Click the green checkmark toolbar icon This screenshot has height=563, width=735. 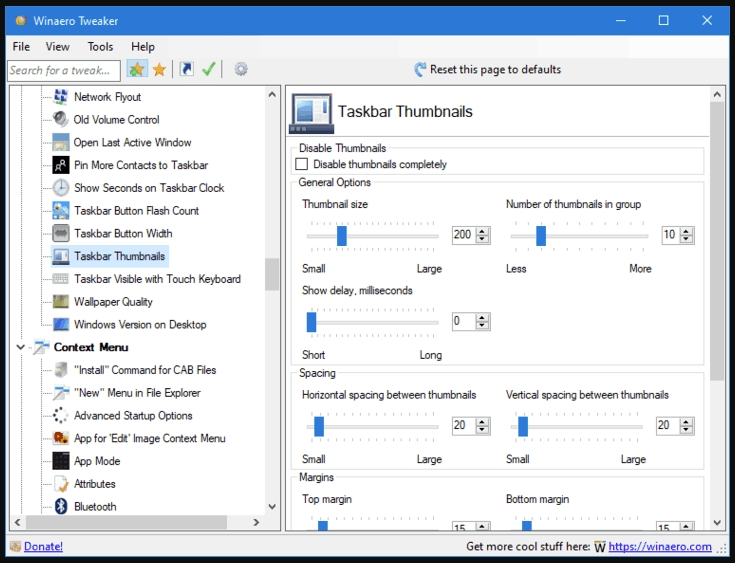[209, 70]
